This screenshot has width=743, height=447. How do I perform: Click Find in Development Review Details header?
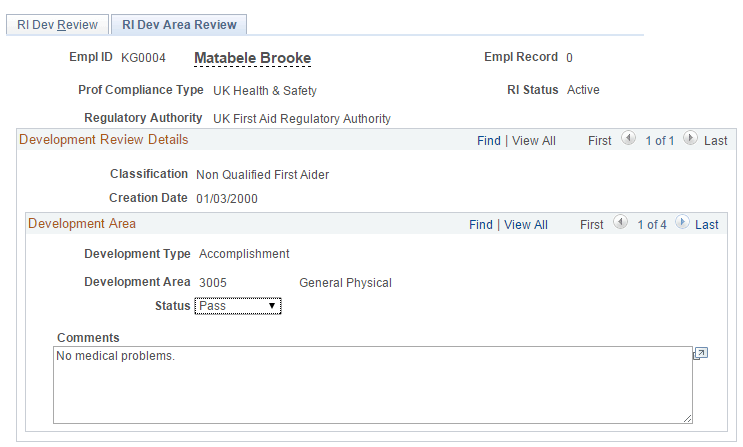[489, 140]
